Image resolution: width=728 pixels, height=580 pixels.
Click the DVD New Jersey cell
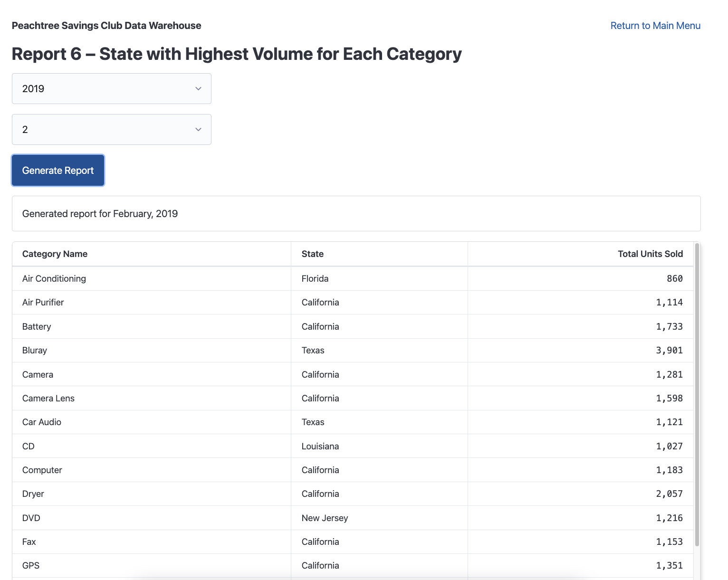pos(325,518)
